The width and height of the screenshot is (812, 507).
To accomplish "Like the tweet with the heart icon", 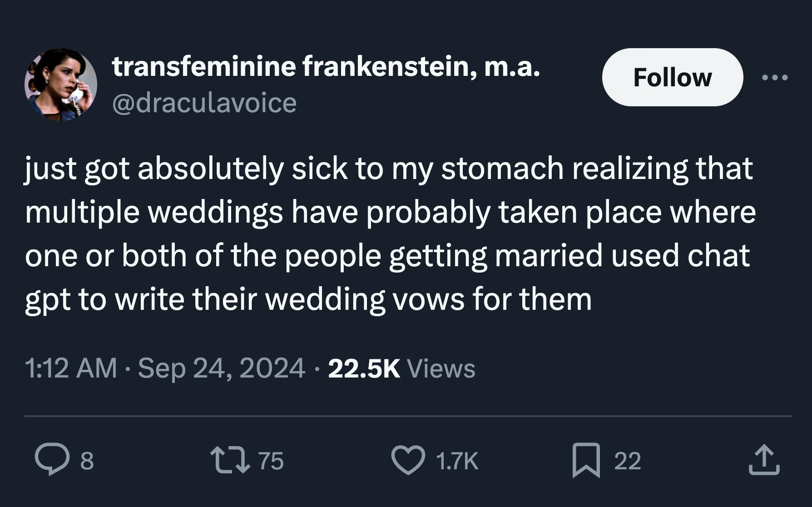I will pyautogui.click(x=408, y=460).
